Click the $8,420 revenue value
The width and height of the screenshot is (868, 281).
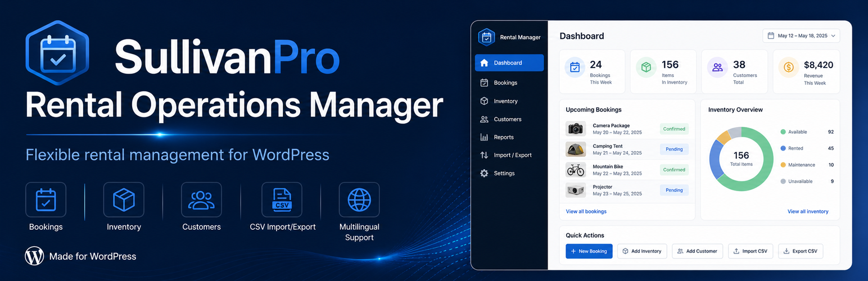pos(819,65)
